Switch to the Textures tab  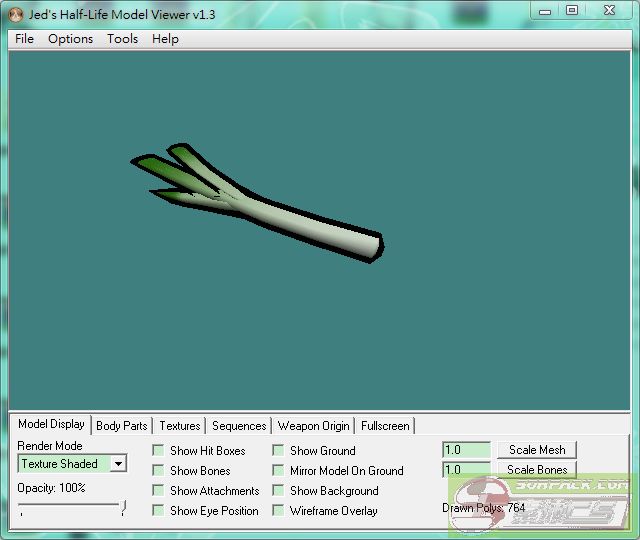[x=180, y=426]
